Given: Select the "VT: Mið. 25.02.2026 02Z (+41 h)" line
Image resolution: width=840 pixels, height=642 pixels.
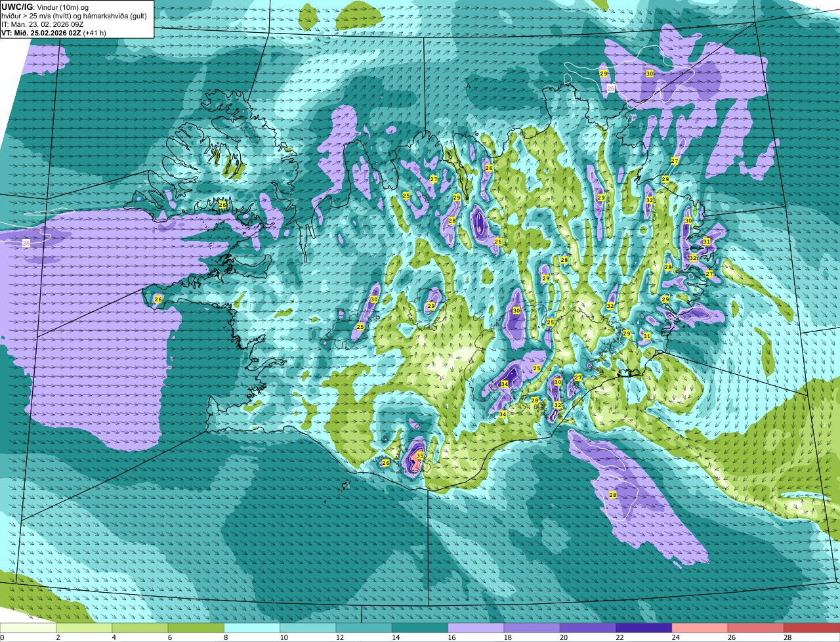Looking at the screenshot, I should pos(54,33).
